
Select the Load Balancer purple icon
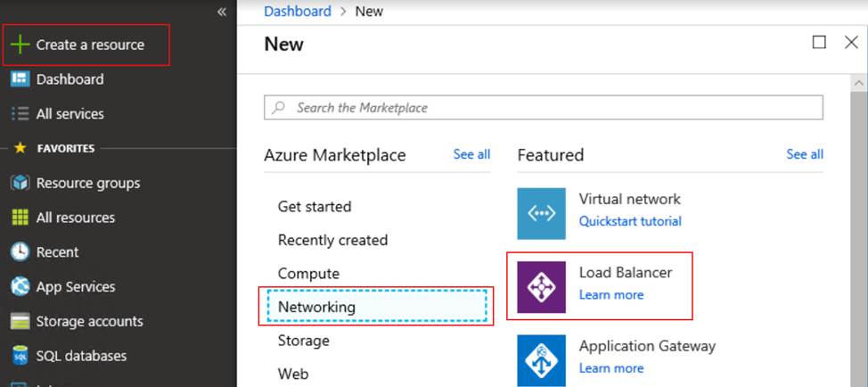click(x=541, y=287)
